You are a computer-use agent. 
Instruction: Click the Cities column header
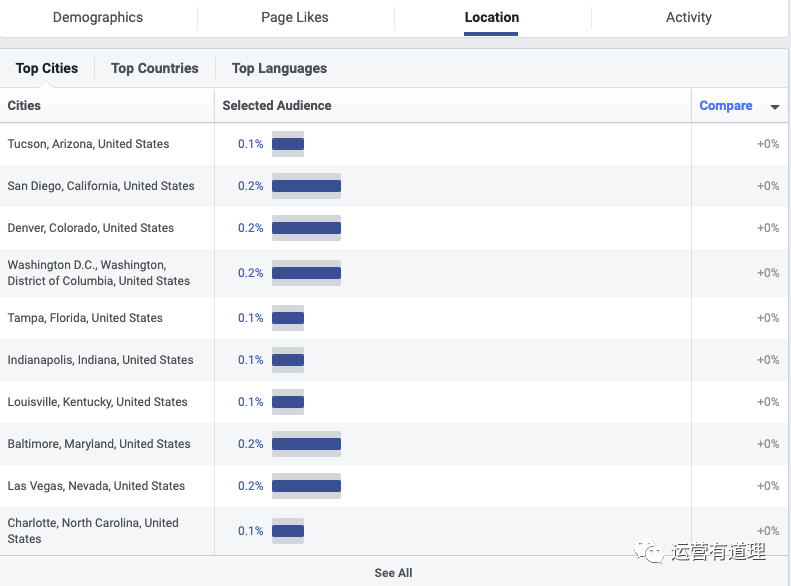click(25, 106)
